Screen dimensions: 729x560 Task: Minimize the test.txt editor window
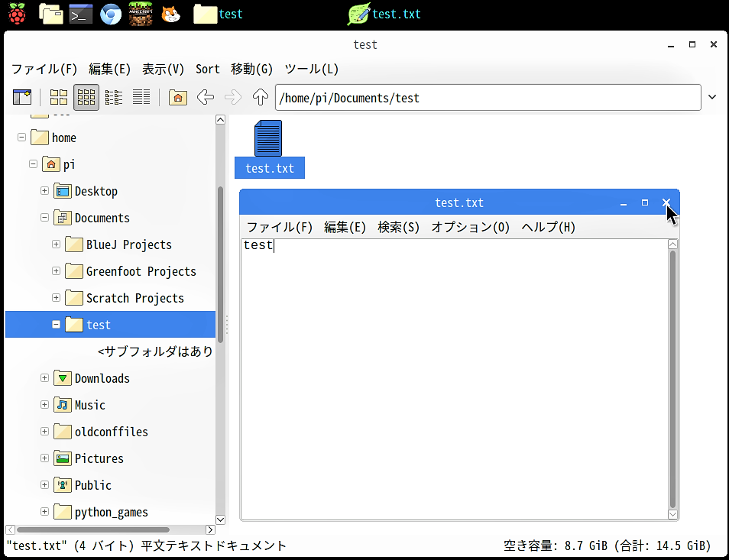click(623, 202)
